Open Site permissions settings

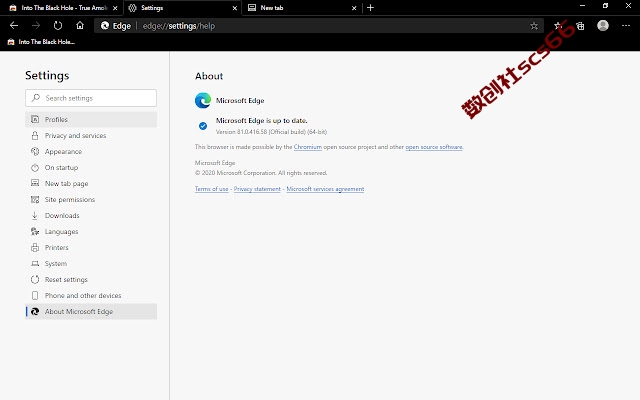tap(91, 199)
